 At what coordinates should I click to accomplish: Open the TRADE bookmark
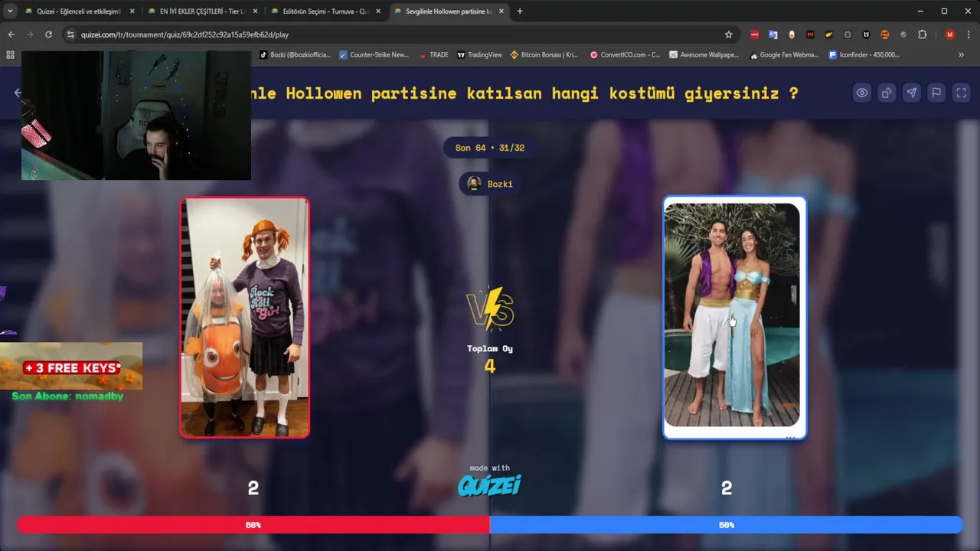click(434, 55)
